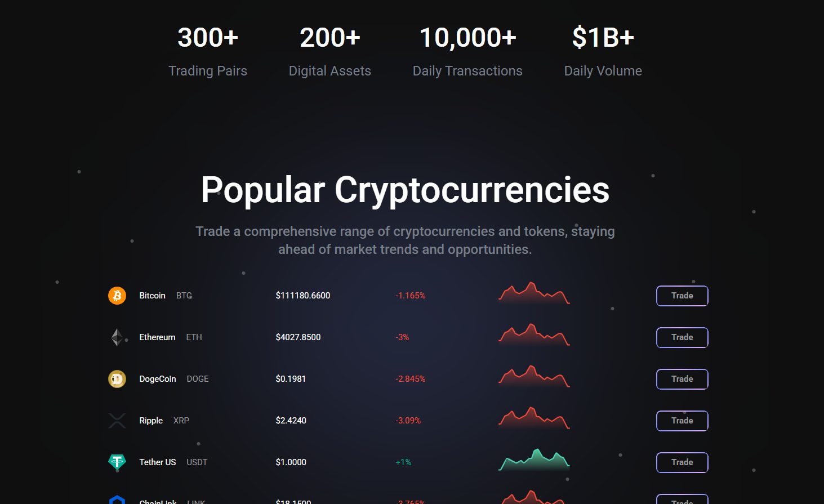Trade DogeCoin using its Trade button

[682, 379]
